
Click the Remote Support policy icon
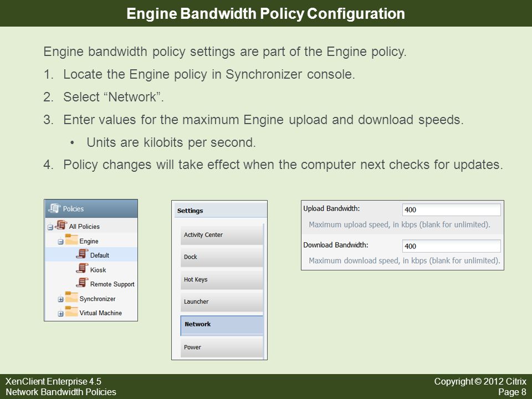(82, 283)
